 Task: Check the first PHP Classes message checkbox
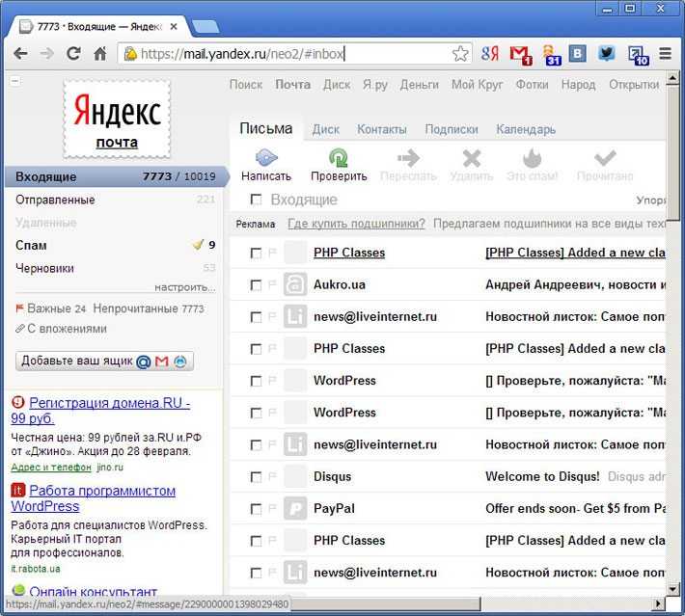[256, 254]
